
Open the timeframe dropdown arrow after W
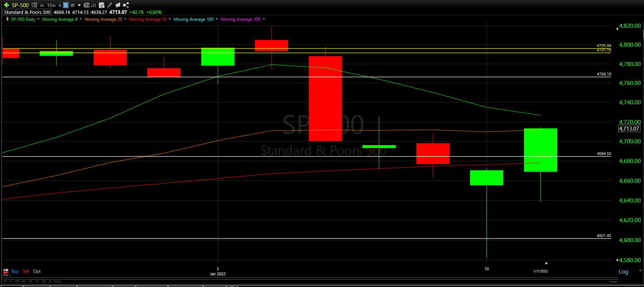point(79,5)
